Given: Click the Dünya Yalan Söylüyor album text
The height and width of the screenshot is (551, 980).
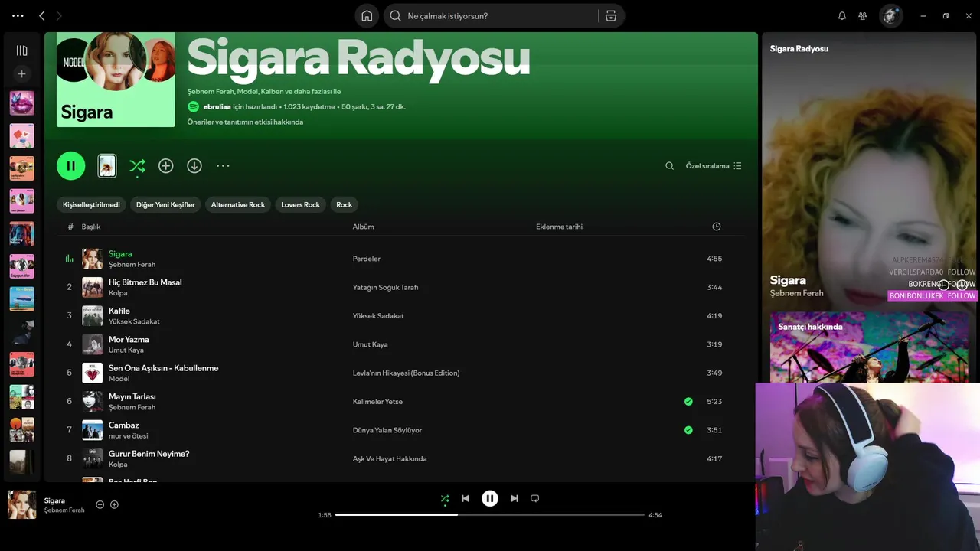Looking at the screenshot, I should pyautogui.click(x=387, y=430).
